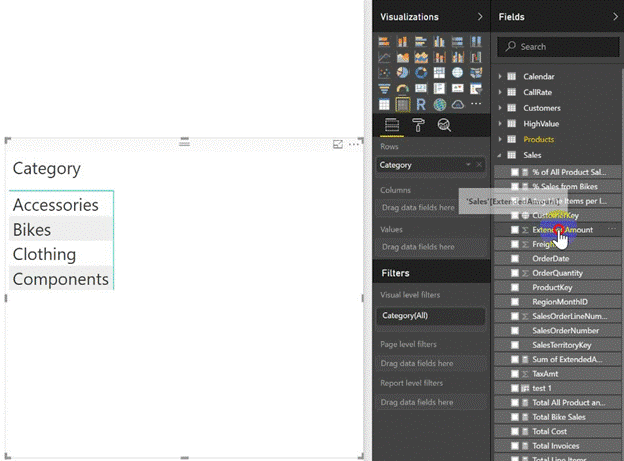Select the Map globe visual
The width and height of the screenshot is (624, 461).
pyautogui.click(x=457, y=73)
